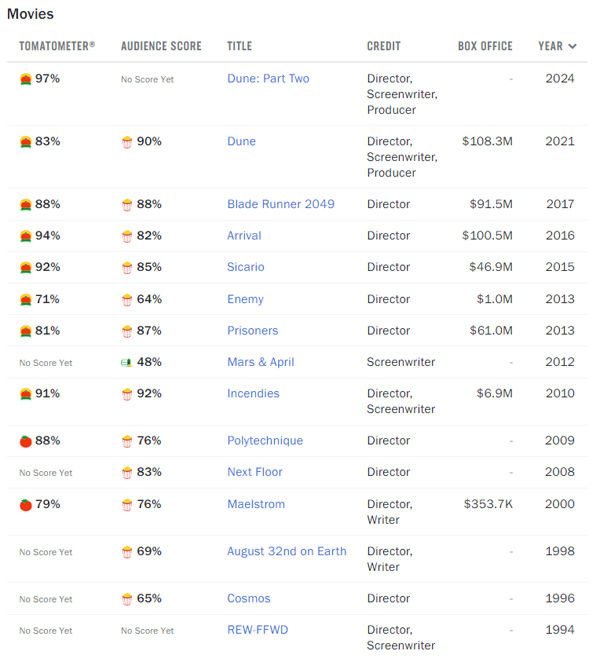Open the Incendies movie link

point(253,393)
